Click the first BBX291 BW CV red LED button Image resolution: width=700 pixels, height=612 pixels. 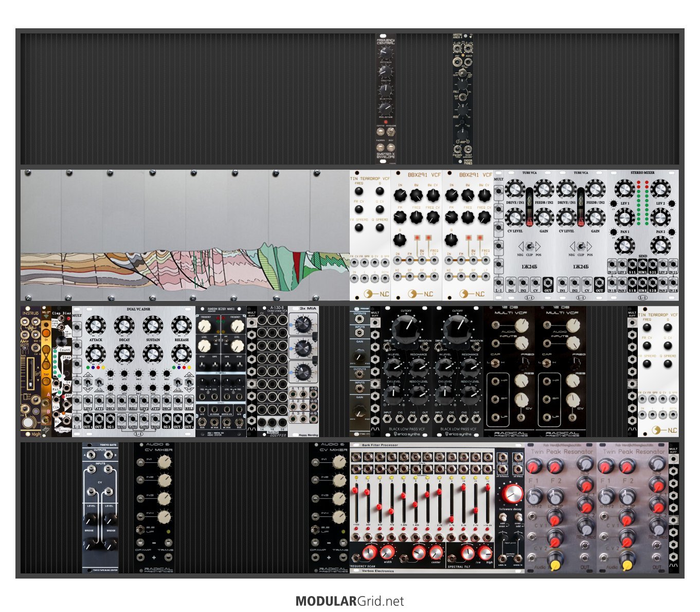(417, 239)
